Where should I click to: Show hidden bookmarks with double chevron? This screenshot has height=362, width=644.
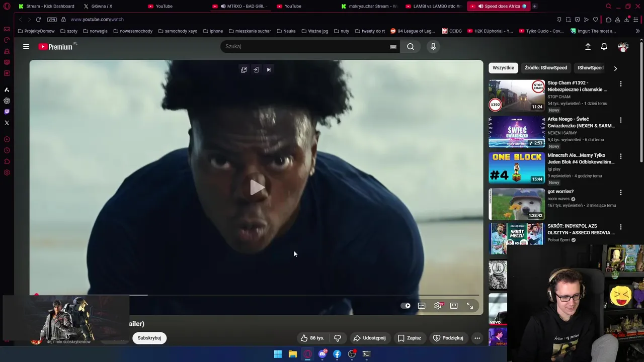click(x=637, y=31)
